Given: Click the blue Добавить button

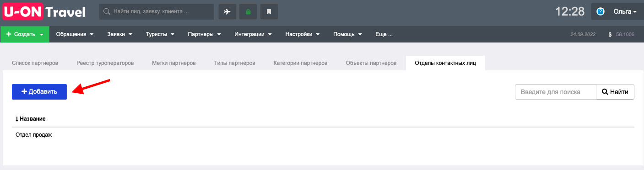Looking at the screenshot, I should [39, 91].
